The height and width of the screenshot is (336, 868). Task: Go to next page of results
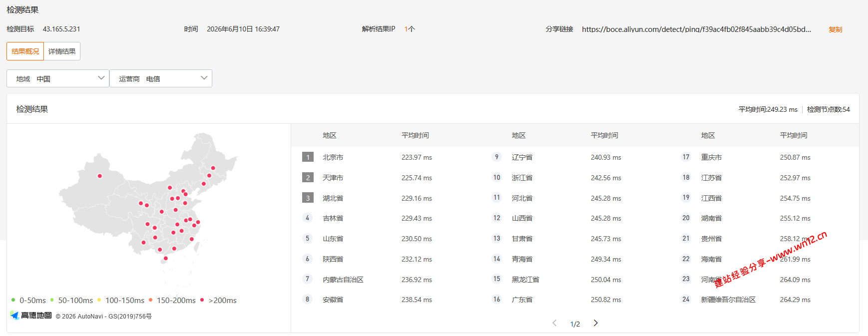[596, 323]
